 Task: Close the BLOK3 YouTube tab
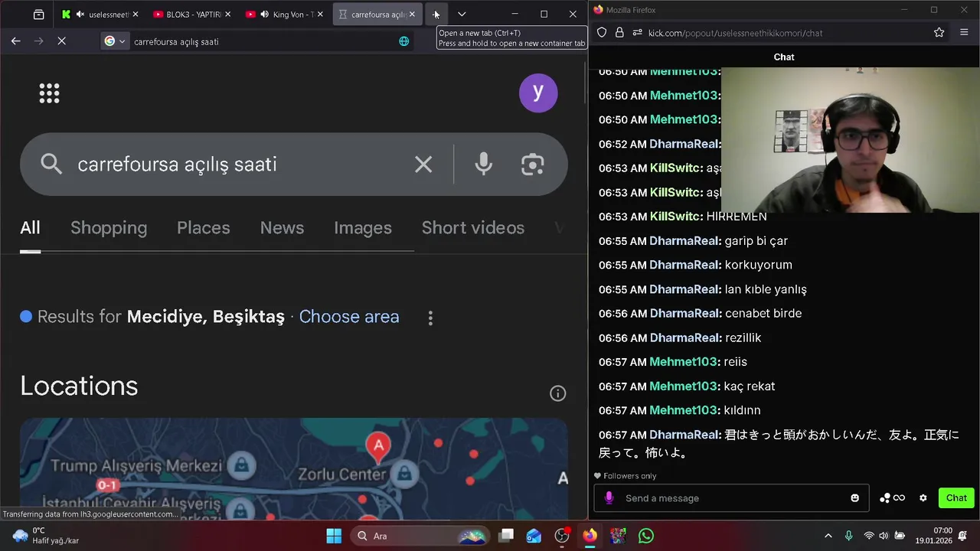[227, 15]
